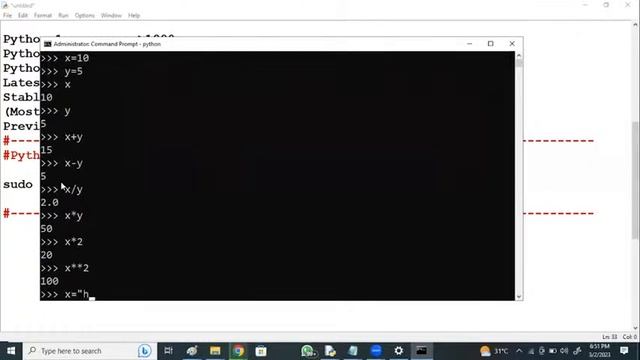Click the x/y command line
The image size is (640, 360).
pyautogui.click(x=62, y=190)
